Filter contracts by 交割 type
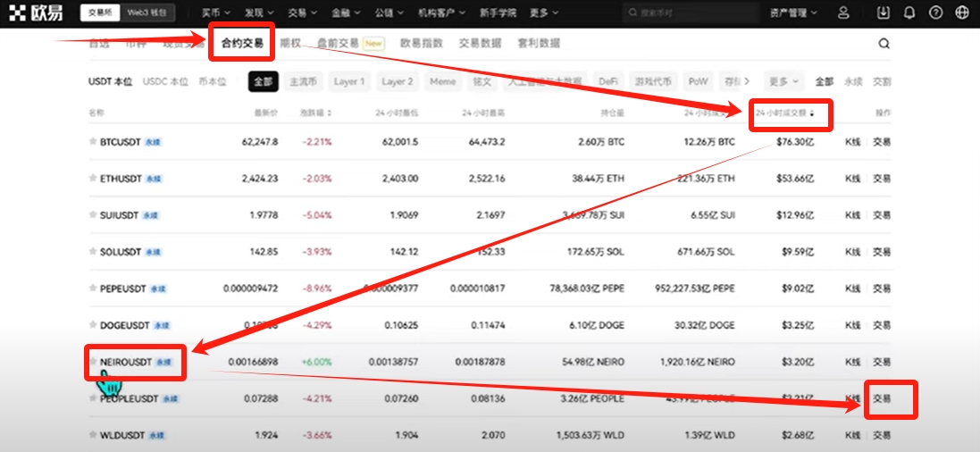The image size is (980, 452). [882, 81]
